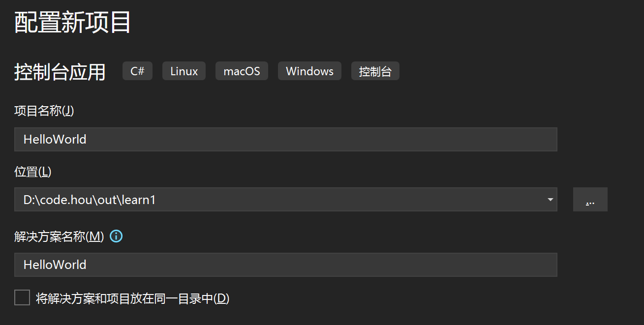Click the empty right part of 项目名称 field

[394, 140]
